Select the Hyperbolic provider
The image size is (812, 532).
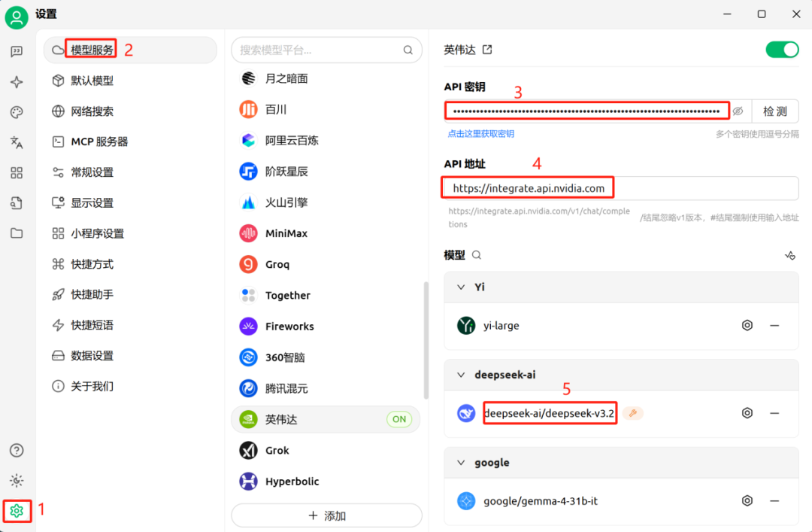point(326,482)
